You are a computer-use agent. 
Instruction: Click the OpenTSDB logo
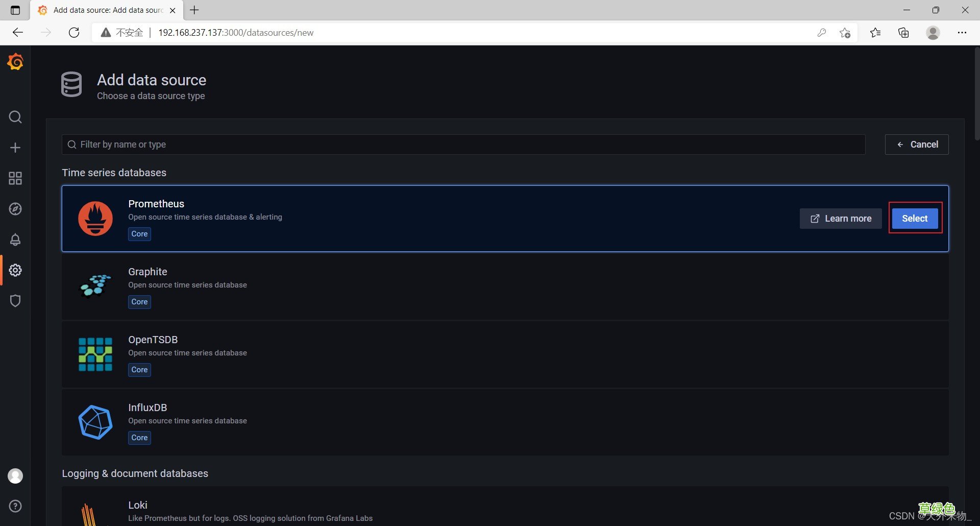[x=95, y=354]
